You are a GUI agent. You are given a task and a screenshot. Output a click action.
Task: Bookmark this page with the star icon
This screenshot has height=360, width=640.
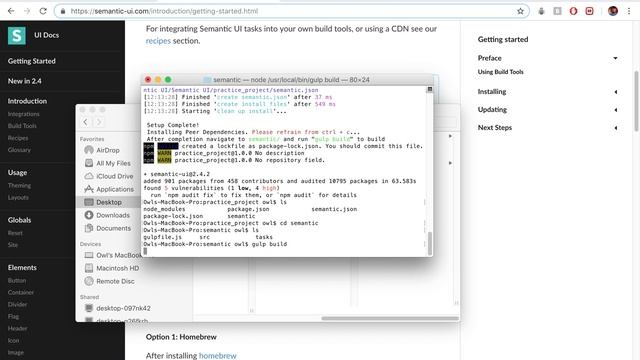520,11
